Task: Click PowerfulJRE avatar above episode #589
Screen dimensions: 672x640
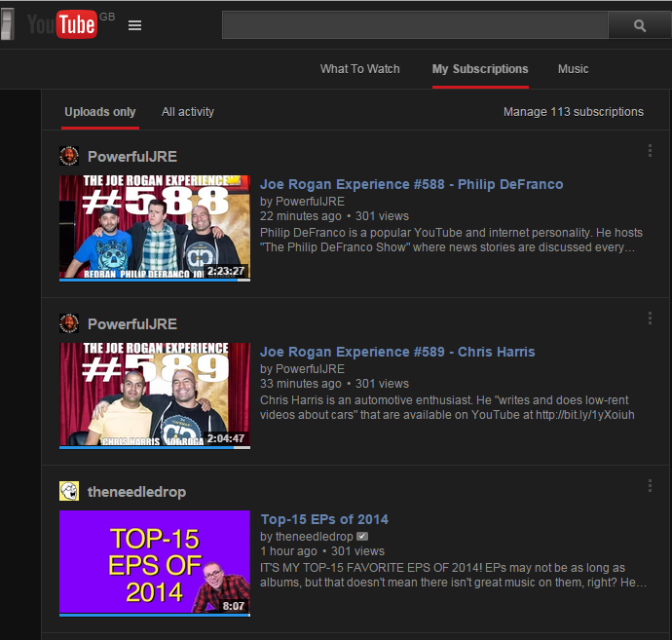Action: pos(69,323)
